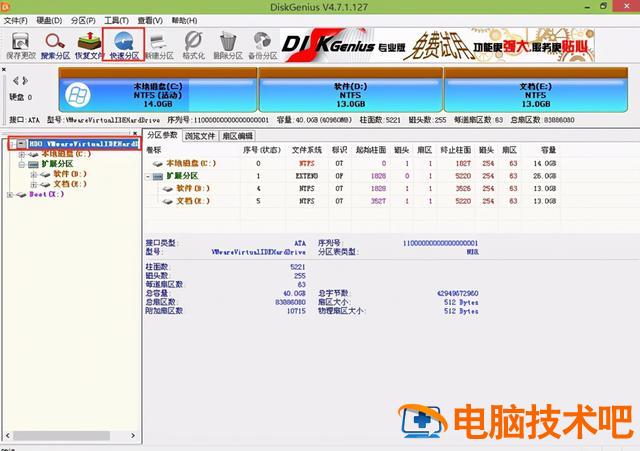Viewport: 640px width, 451px height.
Task: Open the Disk (硬盘) menu
Action: [x=49, y=20]
